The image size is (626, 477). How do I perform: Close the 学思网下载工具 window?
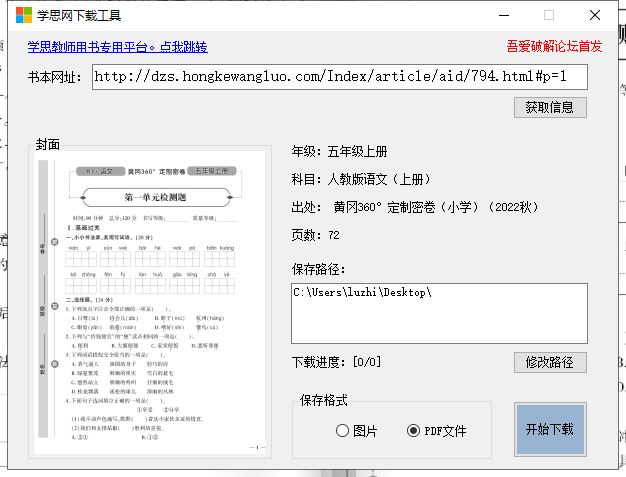(595, 15)
